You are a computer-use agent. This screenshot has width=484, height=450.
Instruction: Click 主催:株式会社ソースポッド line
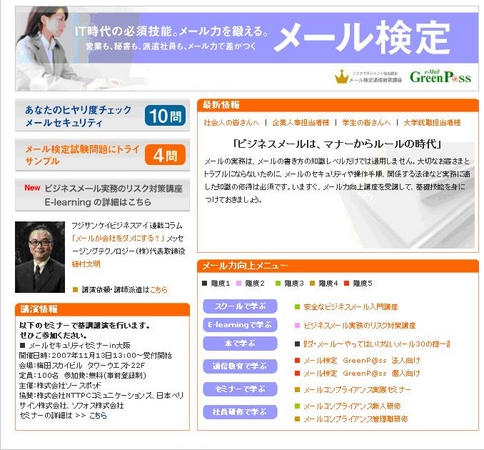pos(60,386)
